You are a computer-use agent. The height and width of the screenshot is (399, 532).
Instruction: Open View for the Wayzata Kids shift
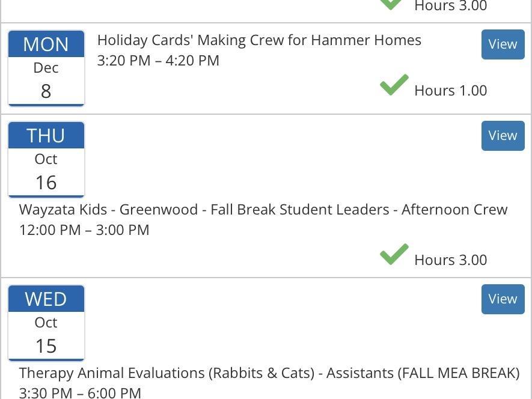click(503, 136)
